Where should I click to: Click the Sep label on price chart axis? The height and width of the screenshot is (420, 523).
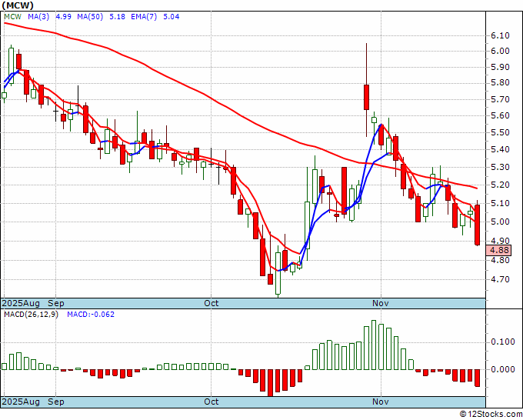56,303
